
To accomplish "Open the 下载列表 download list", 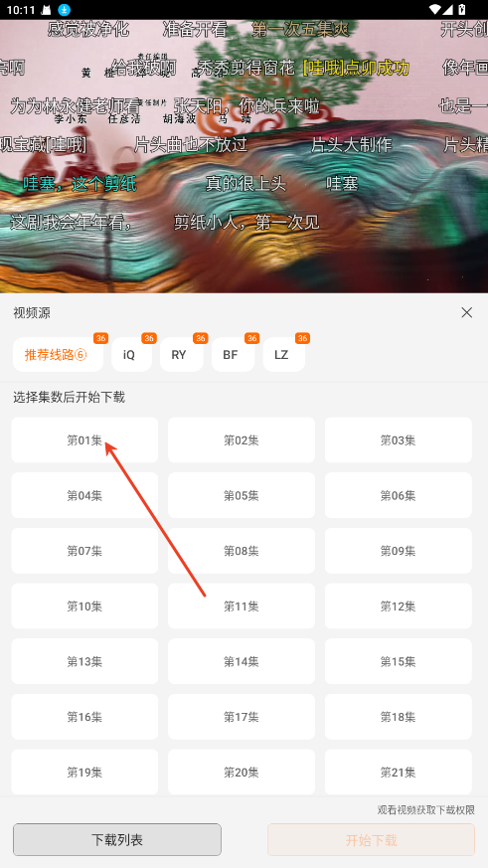I will [117, 840].
